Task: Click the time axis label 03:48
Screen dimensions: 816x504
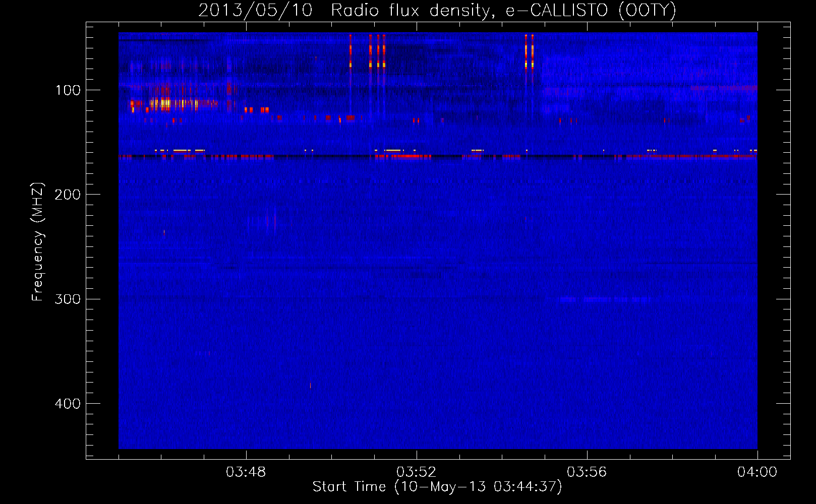Action: click(x=246, y=472)
